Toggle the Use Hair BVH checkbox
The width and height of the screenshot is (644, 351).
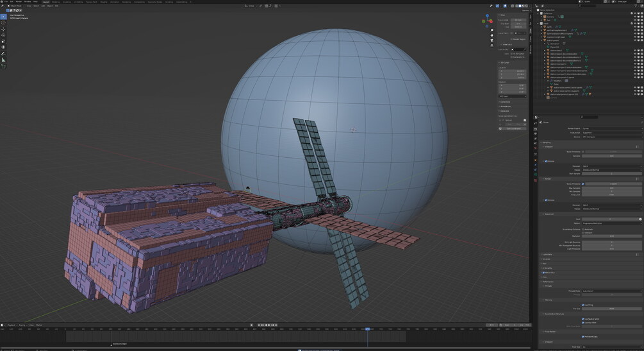(583, 323)
